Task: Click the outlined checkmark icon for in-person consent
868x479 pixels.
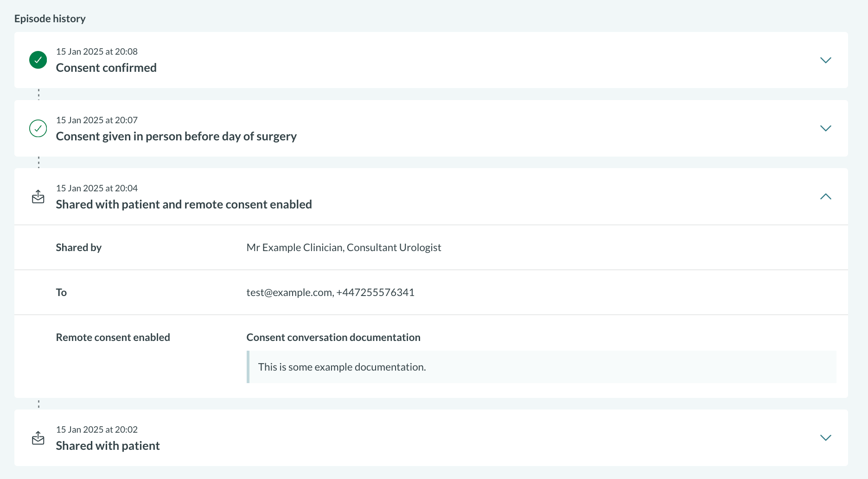Action: click(38, 128)
